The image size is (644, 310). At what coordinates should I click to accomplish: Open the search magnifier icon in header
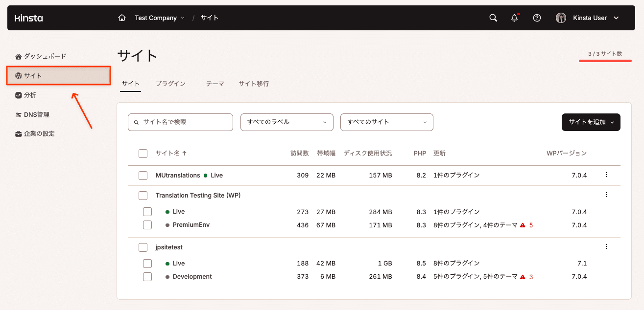(x=493, y=18)
